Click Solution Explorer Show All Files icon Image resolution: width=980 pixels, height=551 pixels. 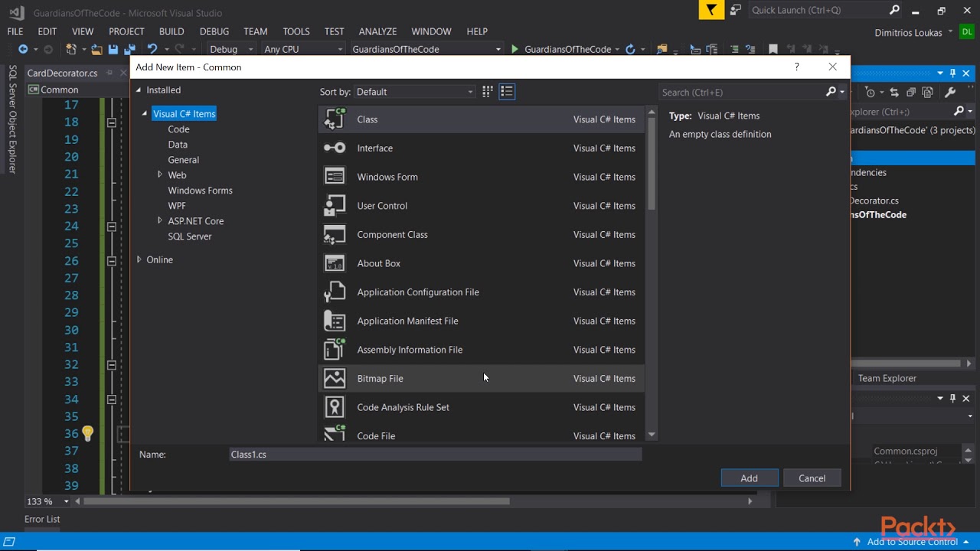point(928,92)
